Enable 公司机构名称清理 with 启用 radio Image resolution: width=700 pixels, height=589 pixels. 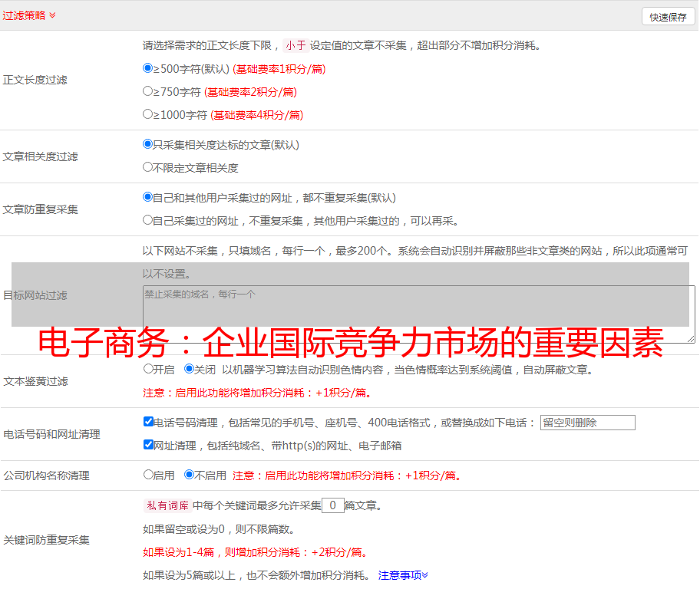tap(148, 475)
